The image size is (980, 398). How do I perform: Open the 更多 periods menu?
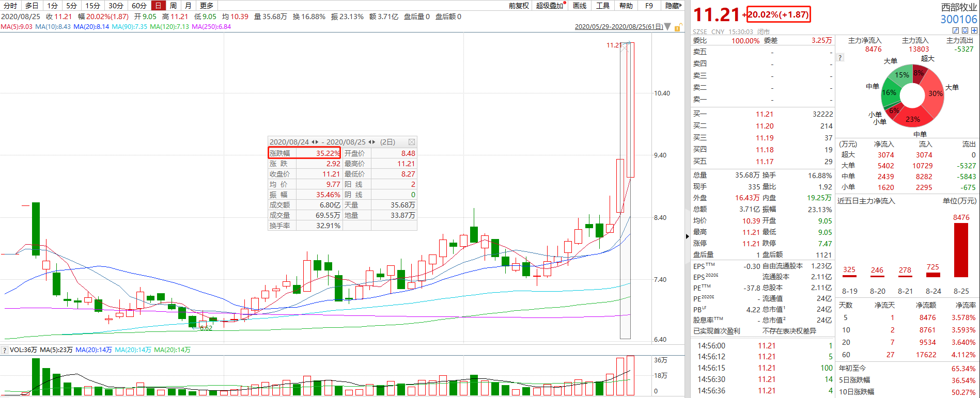207,6
